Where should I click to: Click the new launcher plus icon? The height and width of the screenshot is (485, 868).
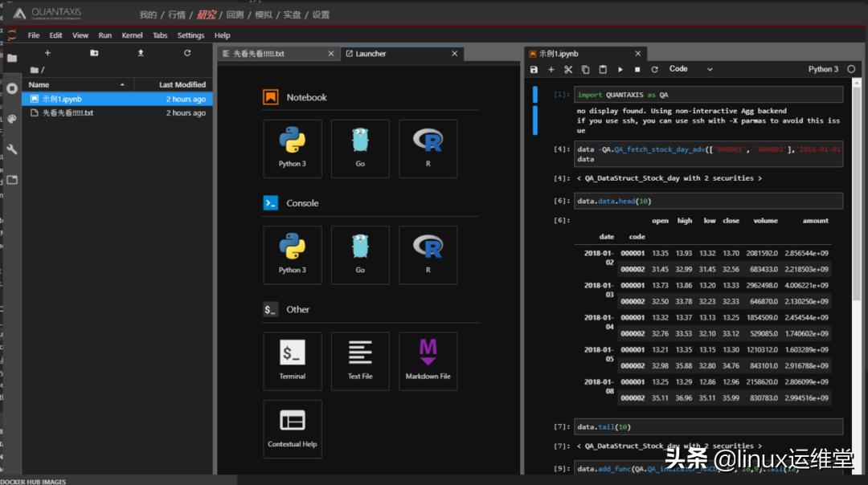tap(47, 53)
